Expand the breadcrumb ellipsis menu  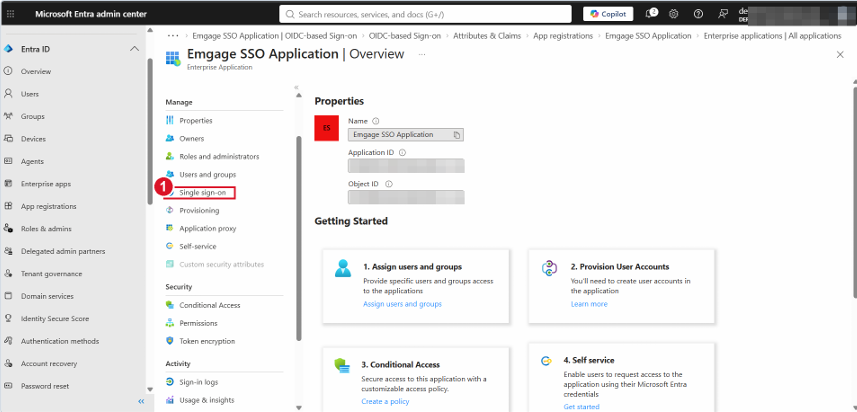(173, 36)
